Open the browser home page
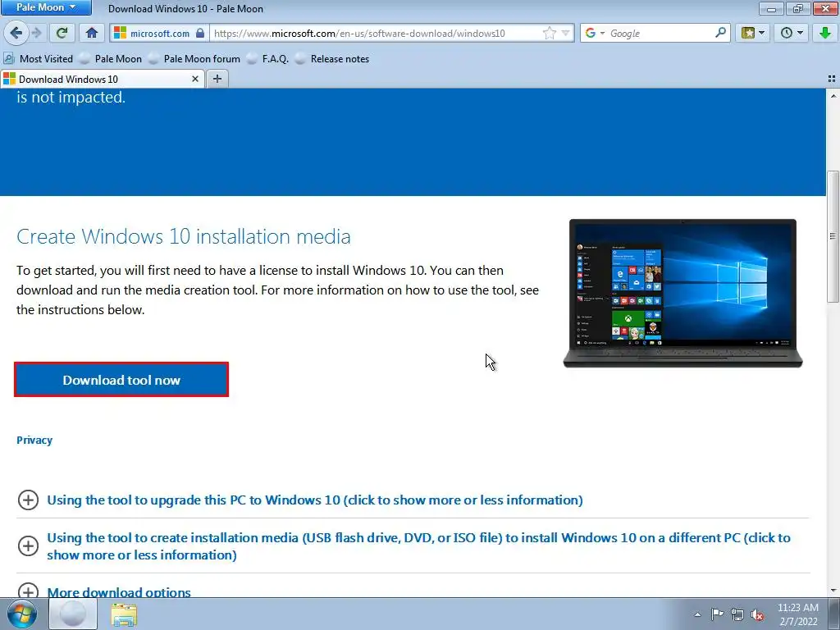Image resolution: width=840 pixels, height=630 pixels. 92,33
